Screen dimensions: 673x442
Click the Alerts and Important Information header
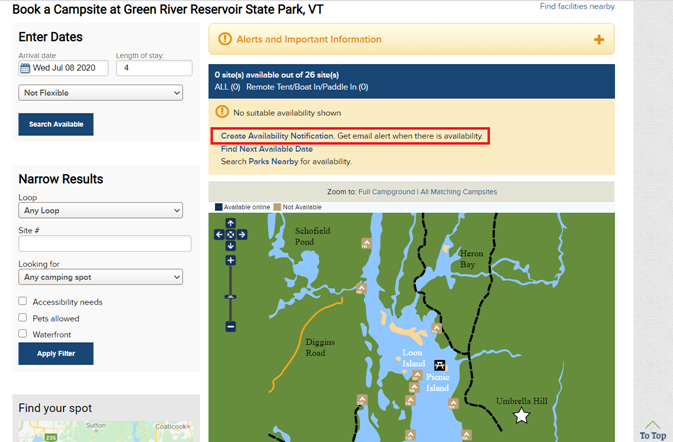coord(411,39)
